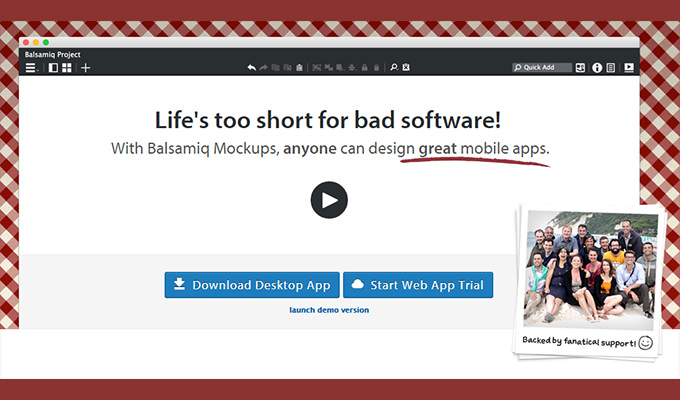The image size is (680, 400).
Task: Switch to grid view of mockups
Action: coord(67,68)
